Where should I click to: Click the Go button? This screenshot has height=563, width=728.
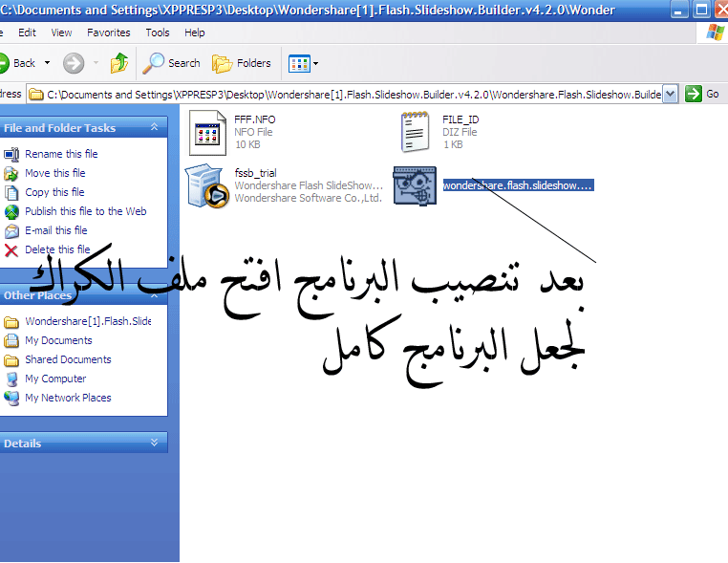click(702, 95)
